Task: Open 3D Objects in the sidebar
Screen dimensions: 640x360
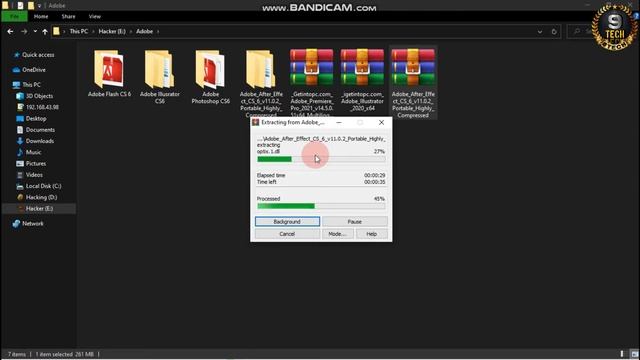Action: 39,96
